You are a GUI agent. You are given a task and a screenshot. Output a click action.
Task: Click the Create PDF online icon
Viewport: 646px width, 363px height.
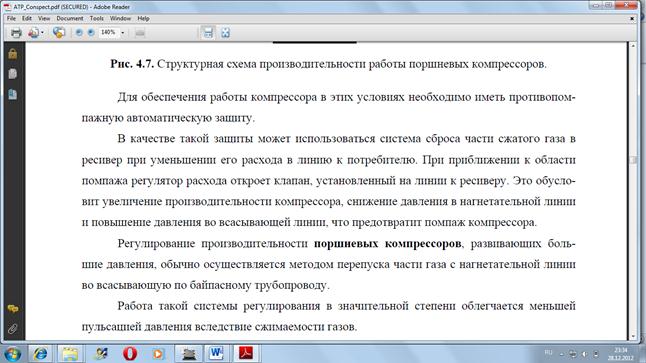click(33, 33)
